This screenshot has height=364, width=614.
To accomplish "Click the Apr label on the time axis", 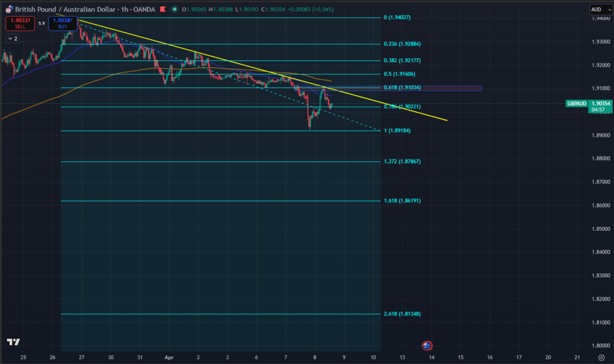I will click(169, 357).
